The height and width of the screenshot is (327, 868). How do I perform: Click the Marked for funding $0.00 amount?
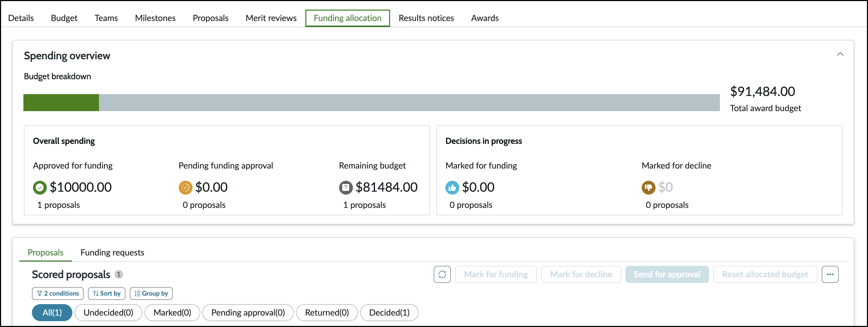pos(478,188)
